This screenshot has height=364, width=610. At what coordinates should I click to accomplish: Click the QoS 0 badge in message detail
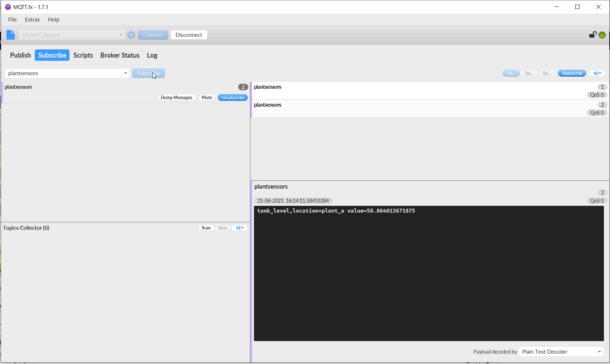pyautogui.click(x=597, y=201)
